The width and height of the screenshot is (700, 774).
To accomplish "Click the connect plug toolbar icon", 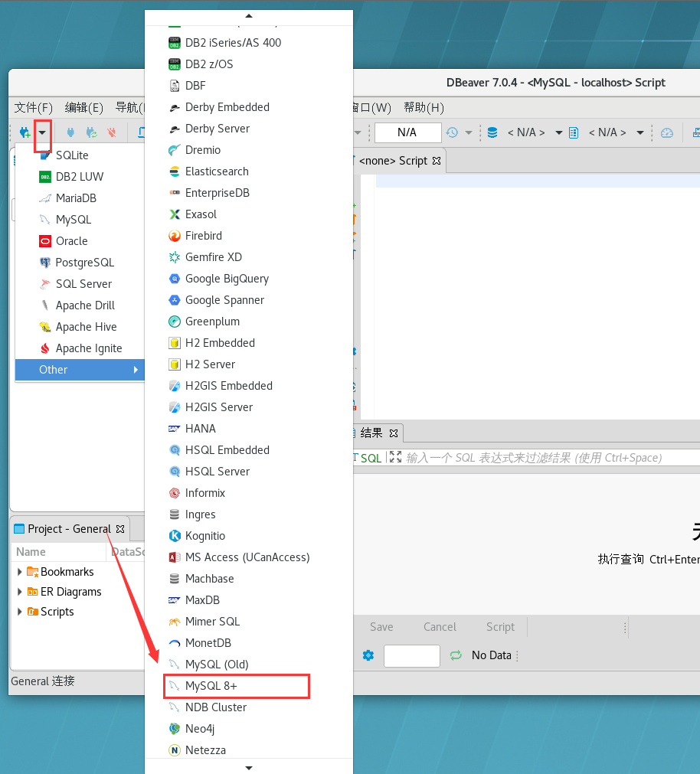I will 70,132.
